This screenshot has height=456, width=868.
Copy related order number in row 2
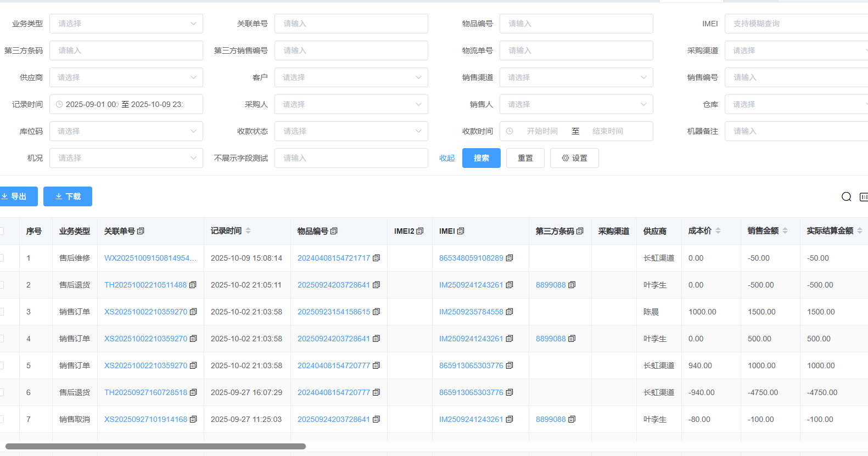pyautogui.click(x=193, y=285)
